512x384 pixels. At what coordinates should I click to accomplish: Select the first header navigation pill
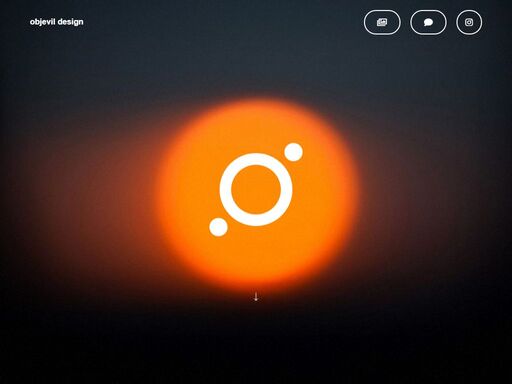(x=382, y=22)
